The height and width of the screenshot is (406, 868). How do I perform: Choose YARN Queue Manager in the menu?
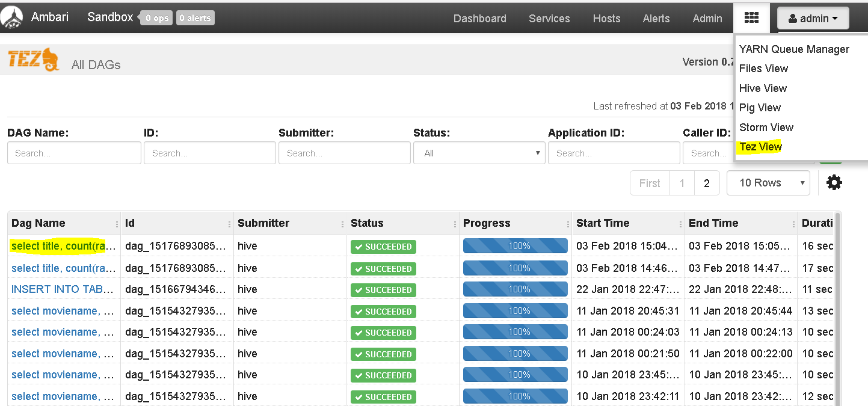coord(794,49)
